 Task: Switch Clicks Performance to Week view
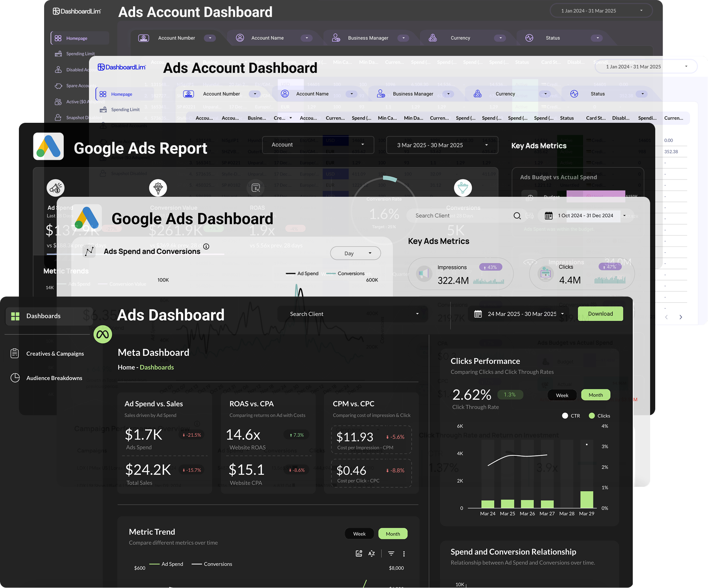[x=562, y=395]
